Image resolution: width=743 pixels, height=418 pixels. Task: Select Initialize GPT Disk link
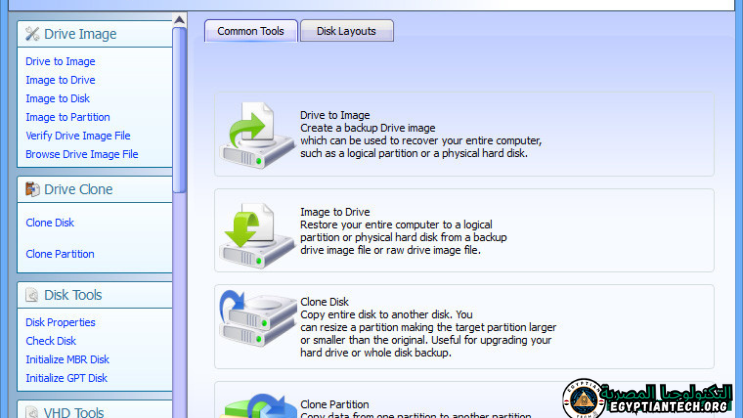coord(66,378)
